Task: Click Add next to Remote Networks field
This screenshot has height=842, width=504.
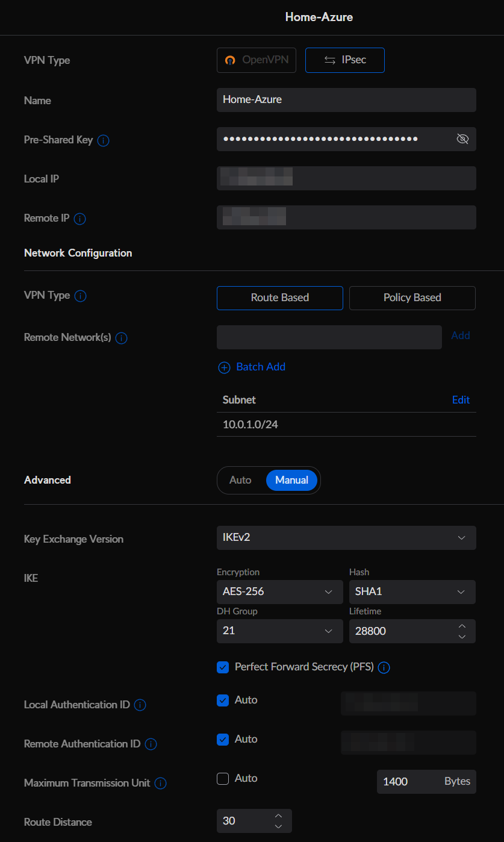Action: (x=461, y=335)
